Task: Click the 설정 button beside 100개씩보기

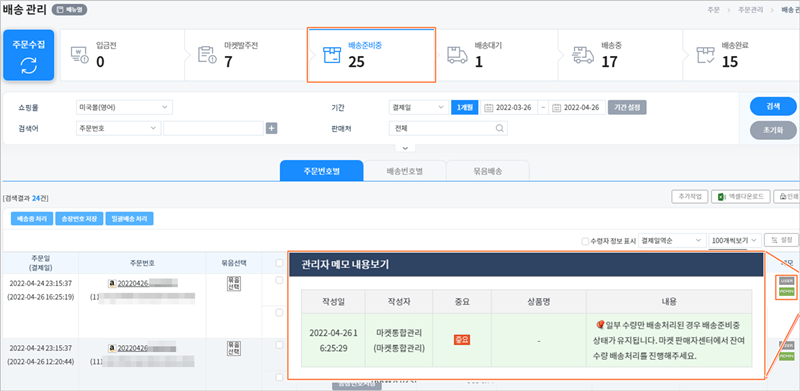Action: tap(781, 240)
